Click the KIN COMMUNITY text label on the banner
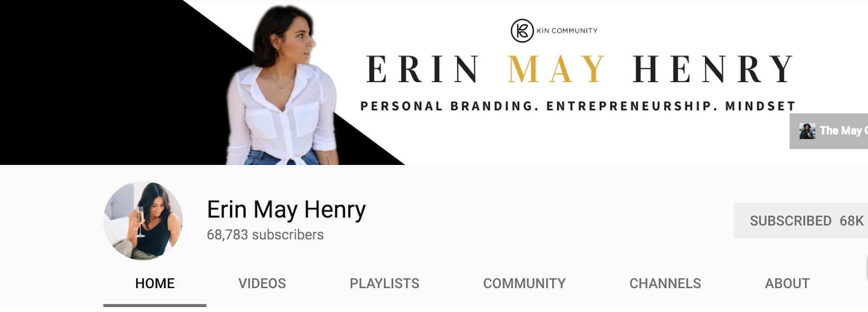 567,31
